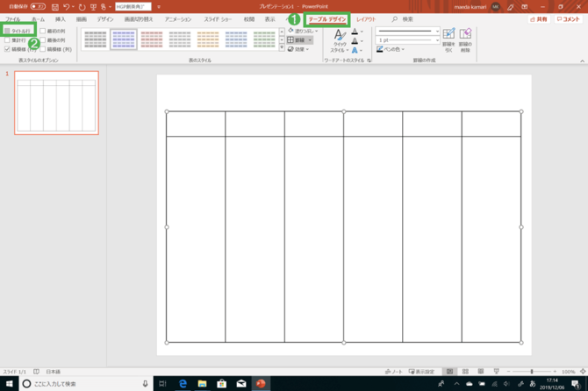Open the レイアウト table tab
This screenshot has height=391, width=588.
[x=366, y=19]
